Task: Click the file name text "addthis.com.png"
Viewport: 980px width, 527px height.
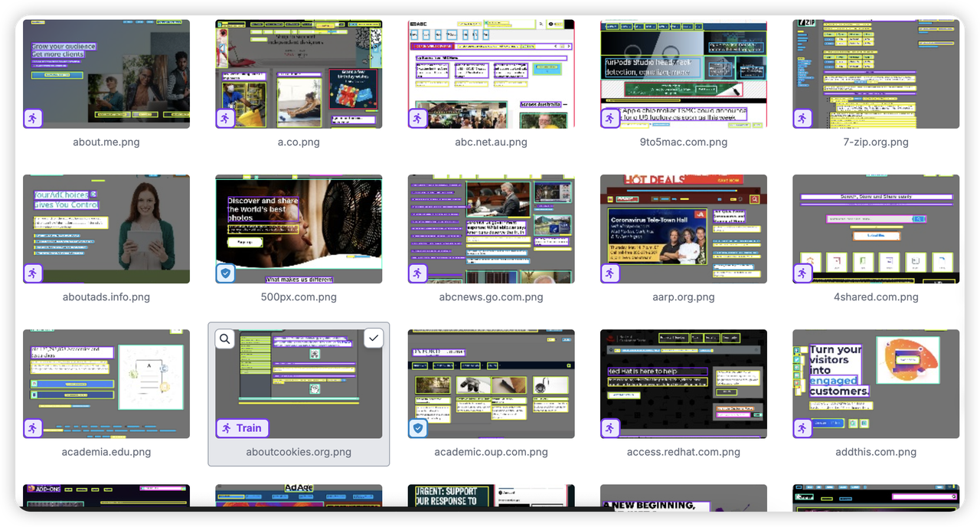Action: click(x=876, y=452)
